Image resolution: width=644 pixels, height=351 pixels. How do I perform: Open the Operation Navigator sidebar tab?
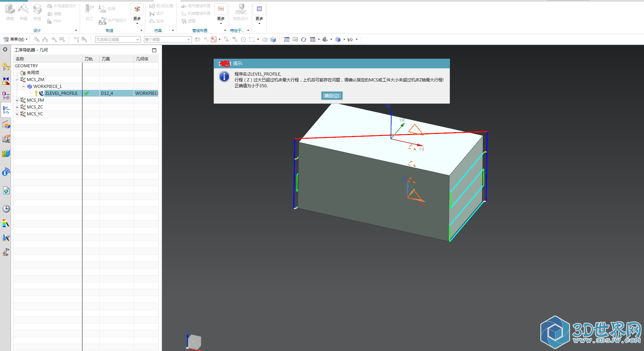click(6, 110)
